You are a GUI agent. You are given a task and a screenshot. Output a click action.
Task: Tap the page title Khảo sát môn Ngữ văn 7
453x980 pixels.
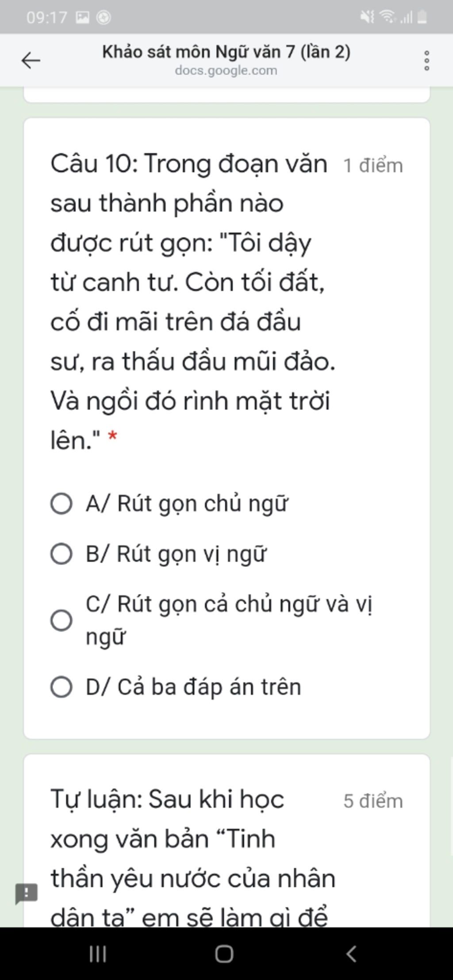226,52
